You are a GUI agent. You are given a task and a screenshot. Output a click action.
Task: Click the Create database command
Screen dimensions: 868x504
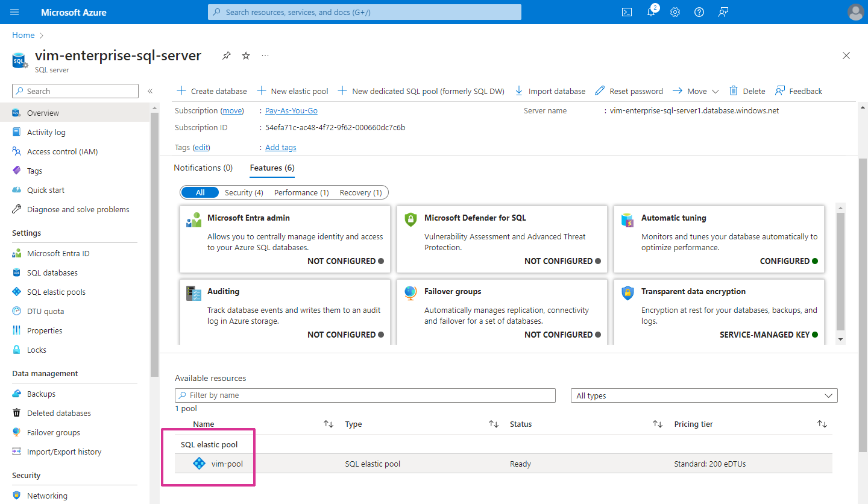click(x=212, y=91)
